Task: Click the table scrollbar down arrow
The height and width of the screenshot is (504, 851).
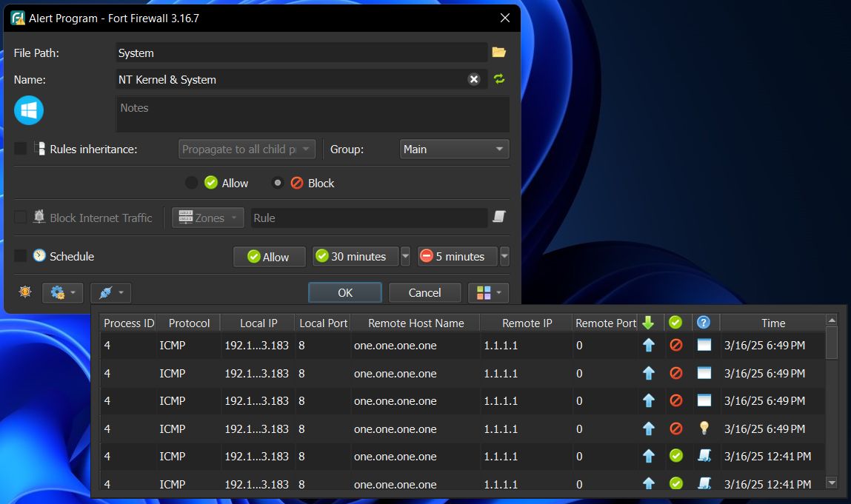Action: pyautogui.click(x=832, y=482)
